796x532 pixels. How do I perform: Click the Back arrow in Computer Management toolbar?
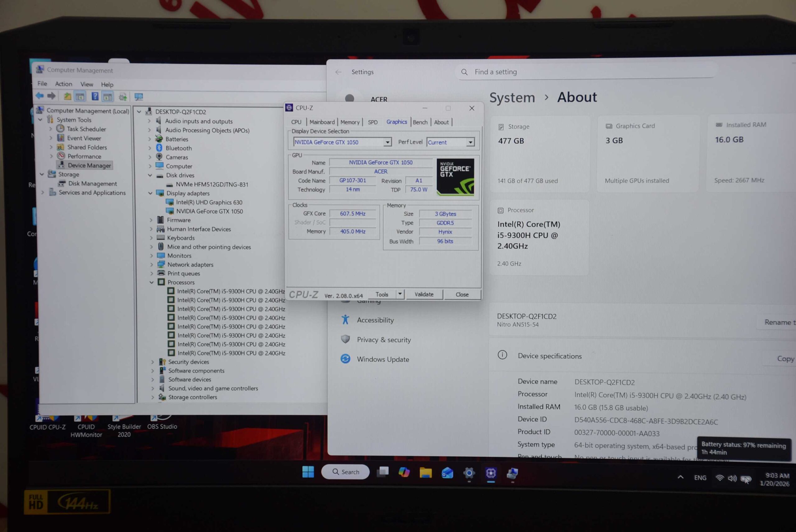tap(40, 96)
